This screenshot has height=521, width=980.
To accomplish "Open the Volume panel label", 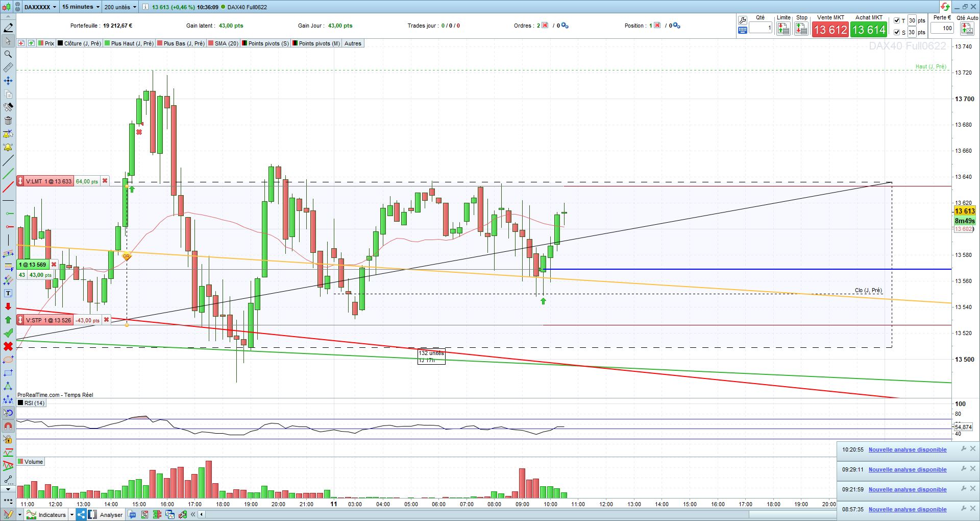I will 31,462.
